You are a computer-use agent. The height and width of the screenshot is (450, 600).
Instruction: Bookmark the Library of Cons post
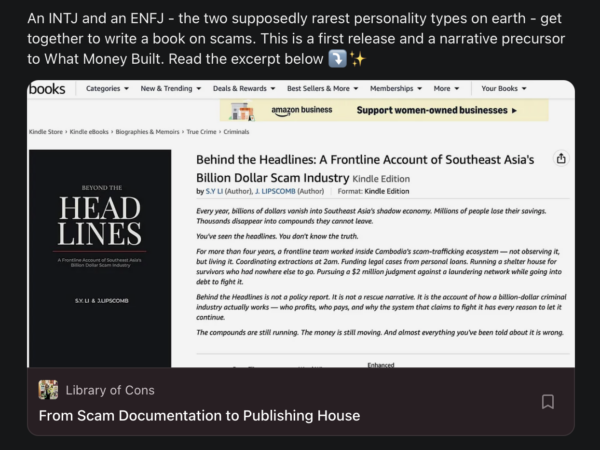548,402
